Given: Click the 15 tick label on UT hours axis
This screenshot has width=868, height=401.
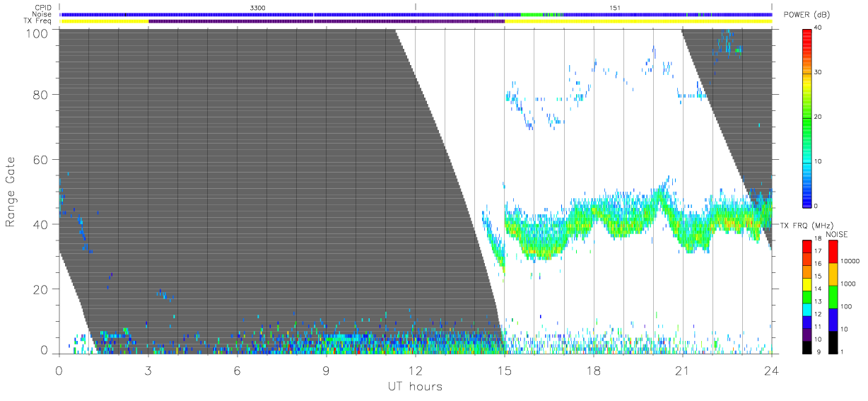Looking at the screenshot, I should (x=505, y=370).
